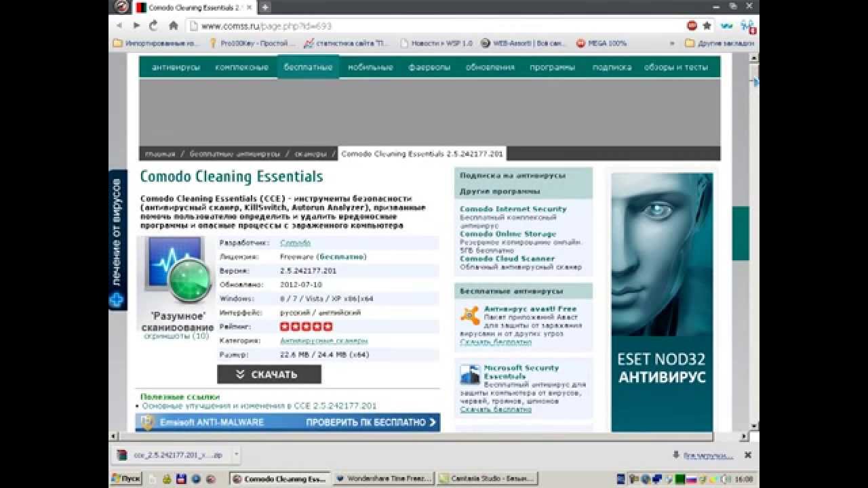The image size is (868, 488).
Task: Select the мобильные menu item
Action: point(371,67)
